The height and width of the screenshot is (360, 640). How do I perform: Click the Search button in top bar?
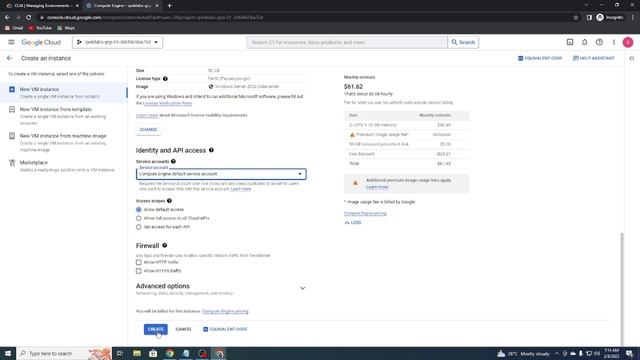[463, 42]
